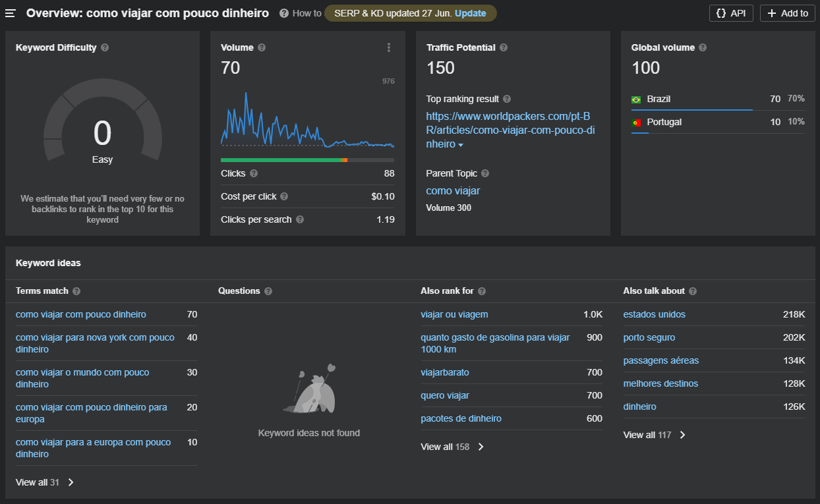This screenshot has height=504, width=820.
Task: Click the Volume help icon
Action: [262, 47]
